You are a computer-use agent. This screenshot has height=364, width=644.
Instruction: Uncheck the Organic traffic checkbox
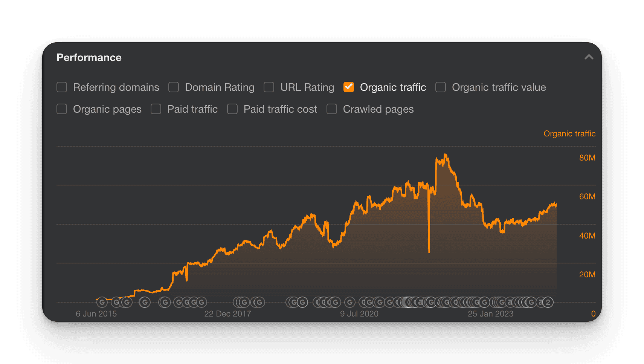click(349, 87)
